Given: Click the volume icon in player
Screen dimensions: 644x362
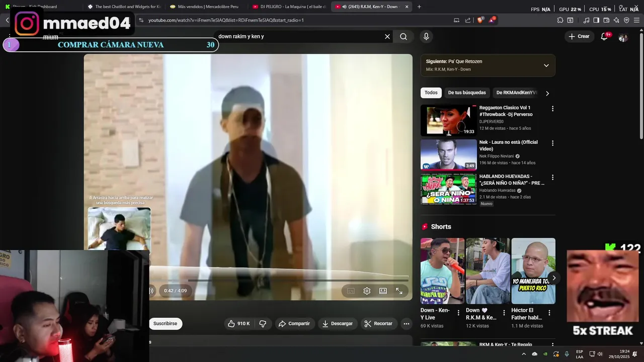Looking at the screenshot, I should coord(151,291).
